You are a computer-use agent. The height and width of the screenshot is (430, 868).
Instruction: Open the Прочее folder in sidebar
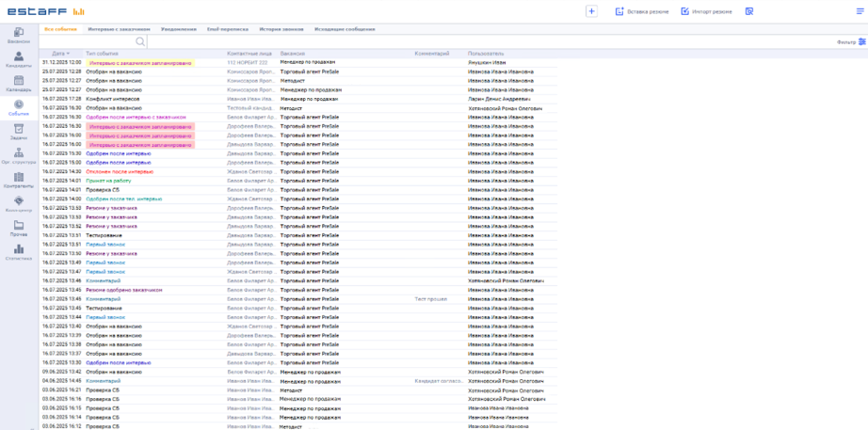pos(19,229)
